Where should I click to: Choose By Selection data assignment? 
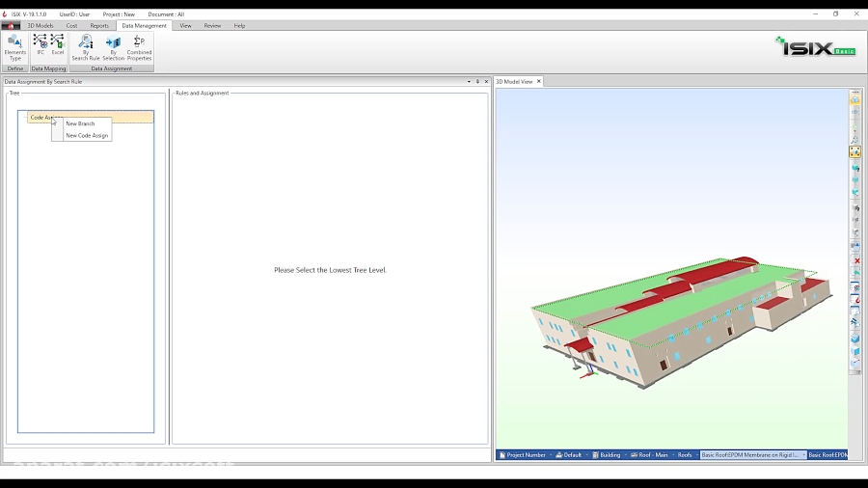113,47
